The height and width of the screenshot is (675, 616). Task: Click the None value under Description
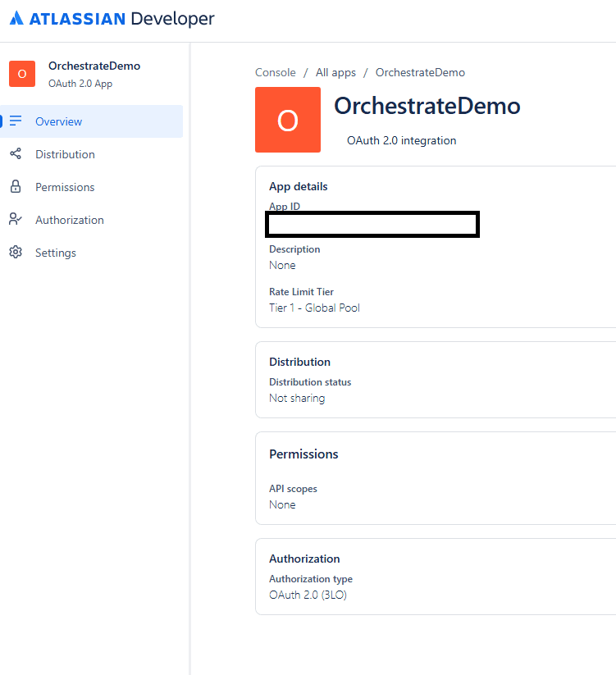click(282, 265)
